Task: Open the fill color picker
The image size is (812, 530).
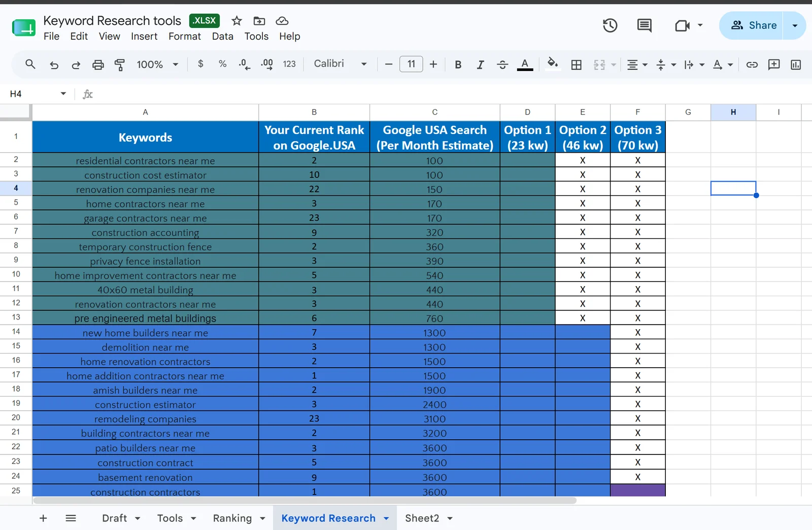Action: [x=553, y=63]
